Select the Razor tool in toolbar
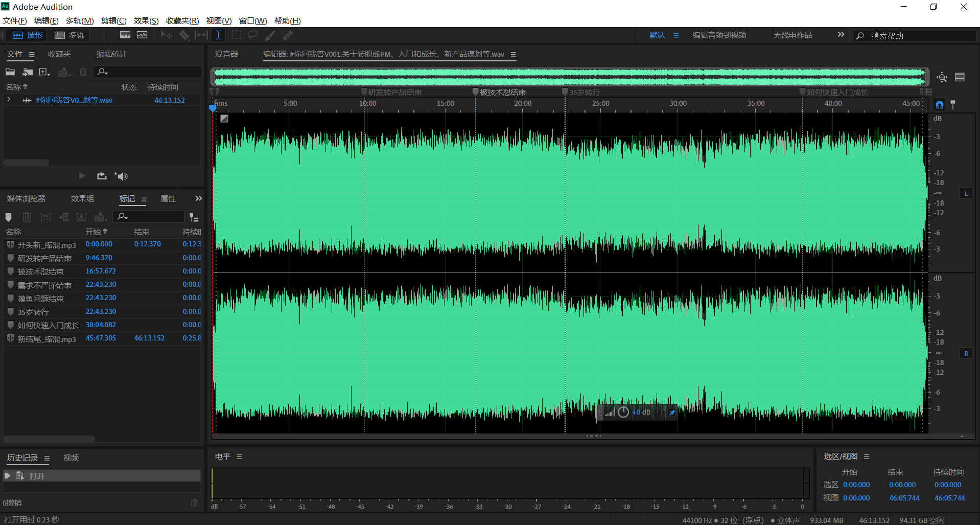This screenshot has width=980, height=525. (184, 35)
